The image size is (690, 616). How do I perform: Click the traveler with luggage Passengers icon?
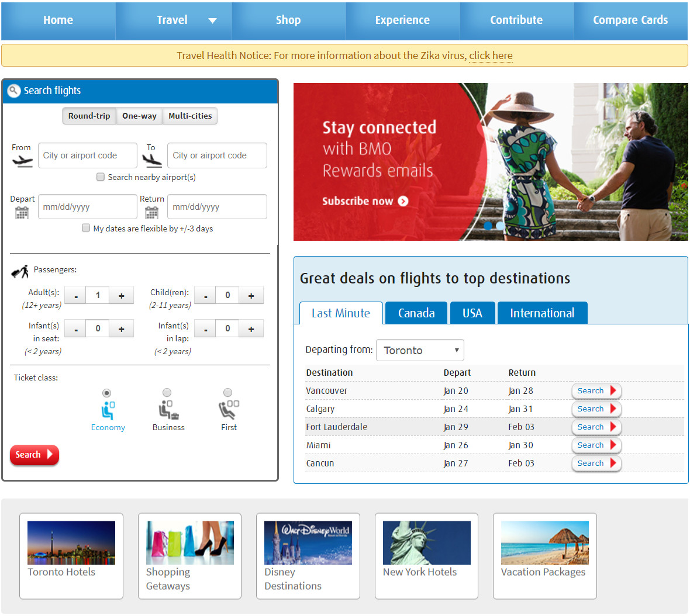20,271
